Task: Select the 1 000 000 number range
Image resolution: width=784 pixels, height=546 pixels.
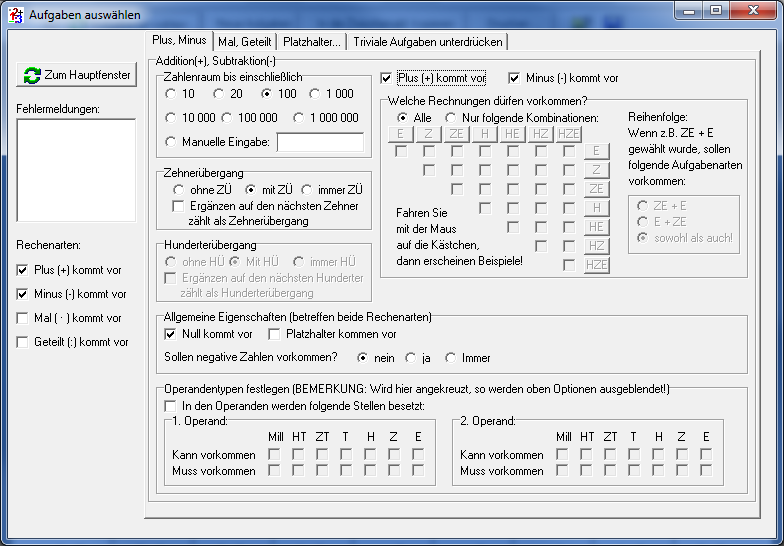Action: click(x=301, y=118)
